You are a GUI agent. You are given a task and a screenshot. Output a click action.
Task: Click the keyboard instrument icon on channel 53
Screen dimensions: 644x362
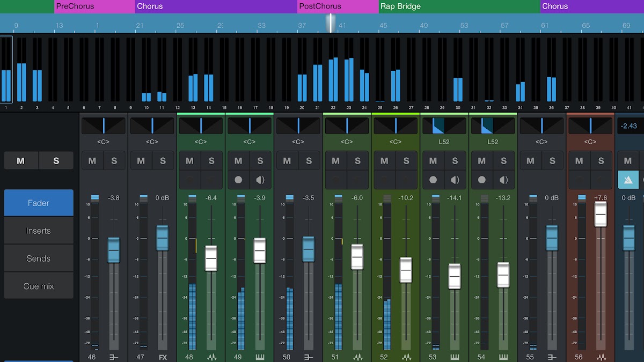455,357
